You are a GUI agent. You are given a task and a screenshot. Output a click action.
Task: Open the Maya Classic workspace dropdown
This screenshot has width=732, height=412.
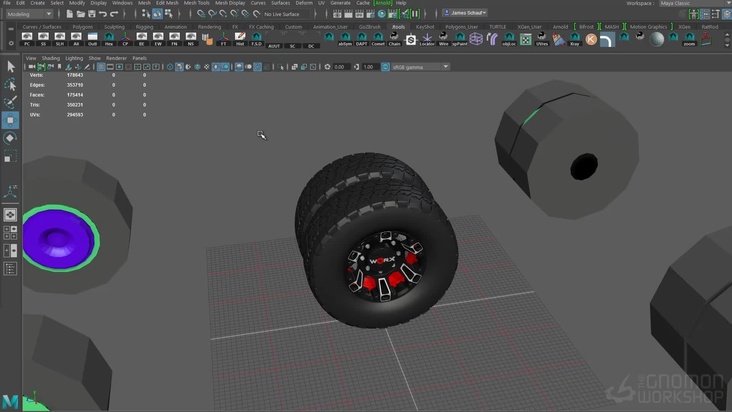point(694,3)
